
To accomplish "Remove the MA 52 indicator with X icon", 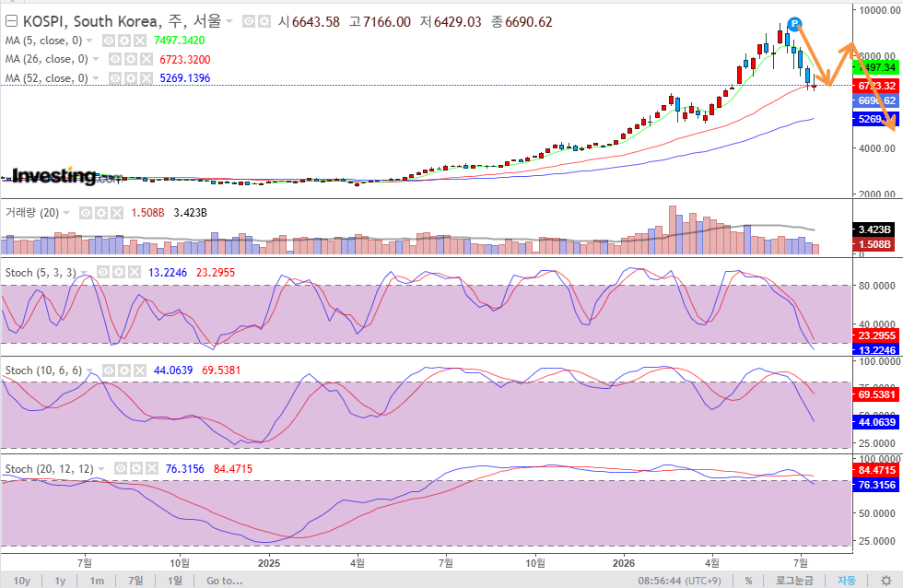I will point(147,78).
